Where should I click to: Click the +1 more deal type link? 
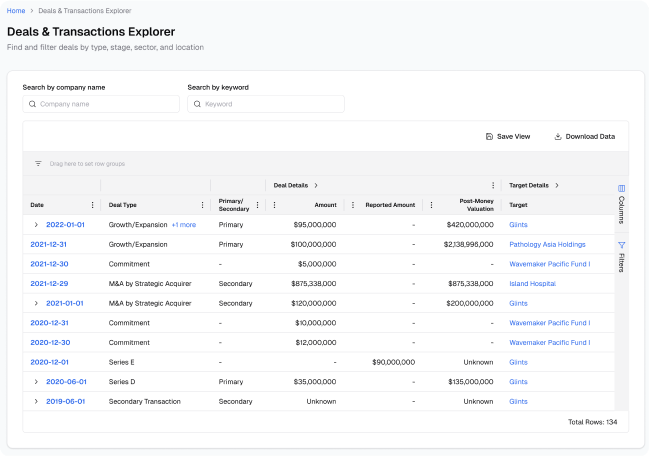184,225
